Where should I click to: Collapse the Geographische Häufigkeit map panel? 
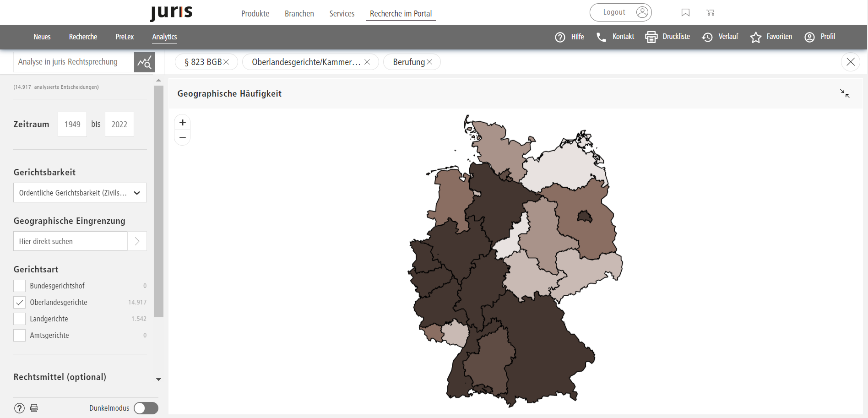(845, 93)
